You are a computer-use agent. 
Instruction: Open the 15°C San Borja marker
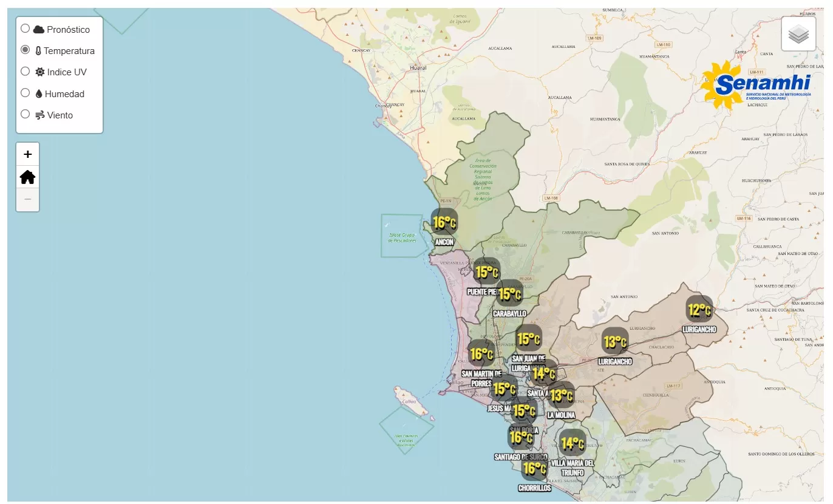click(523, 411)
